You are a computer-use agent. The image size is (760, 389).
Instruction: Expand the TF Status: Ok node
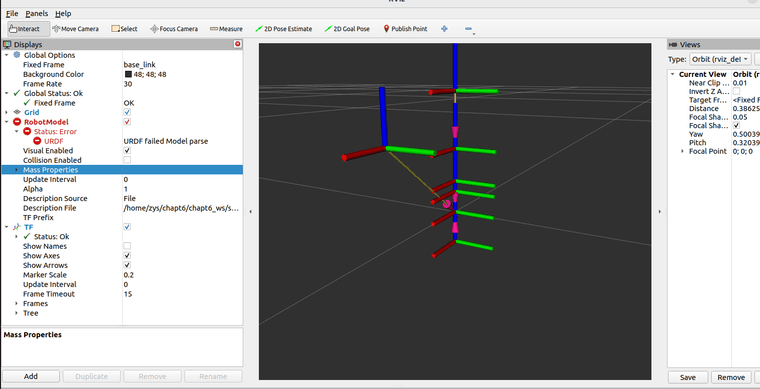pyautogui.click(x=16, y=236)
